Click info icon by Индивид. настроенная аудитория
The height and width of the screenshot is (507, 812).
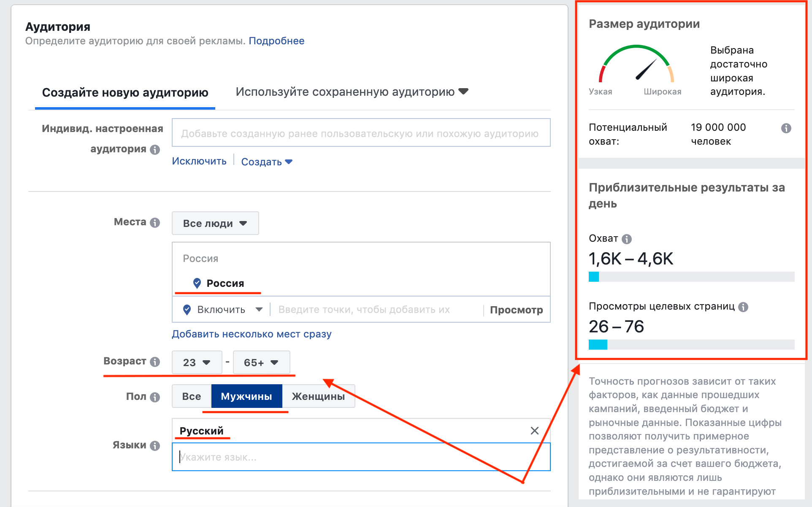tap(155, 150)
